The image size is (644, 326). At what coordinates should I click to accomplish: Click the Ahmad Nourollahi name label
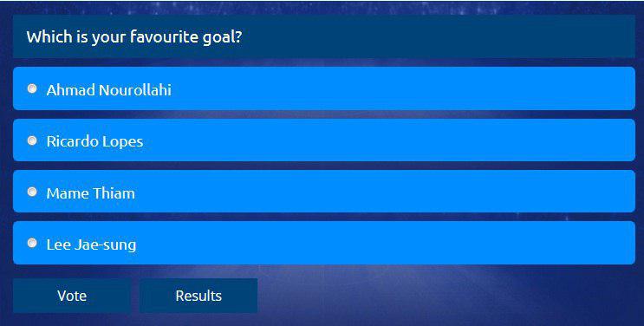pos(109,90)
